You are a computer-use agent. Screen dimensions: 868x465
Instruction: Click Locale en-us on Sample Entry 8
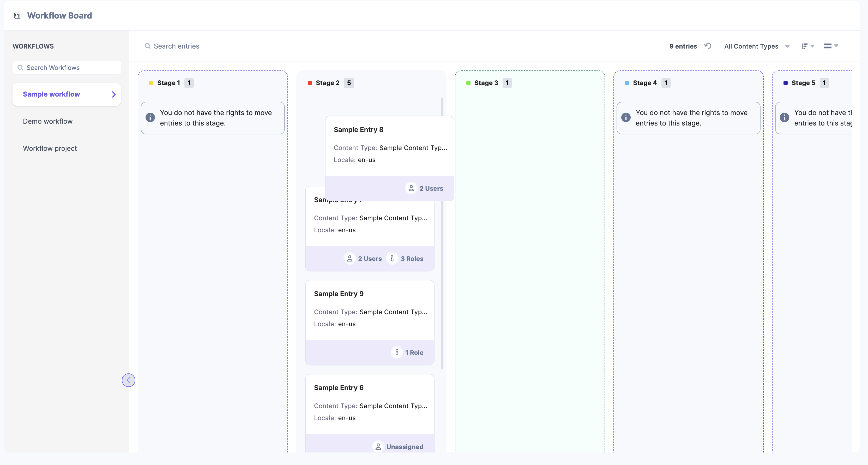click(354, 160)
